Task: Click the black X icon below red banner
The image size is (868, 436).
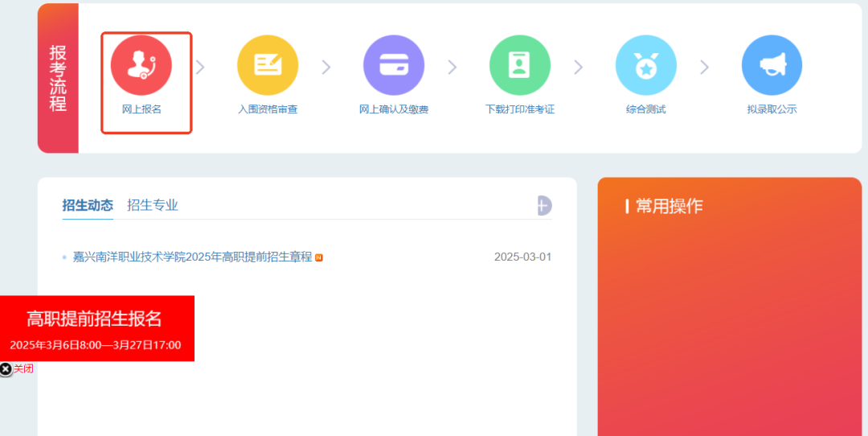Action: (6, 369)
